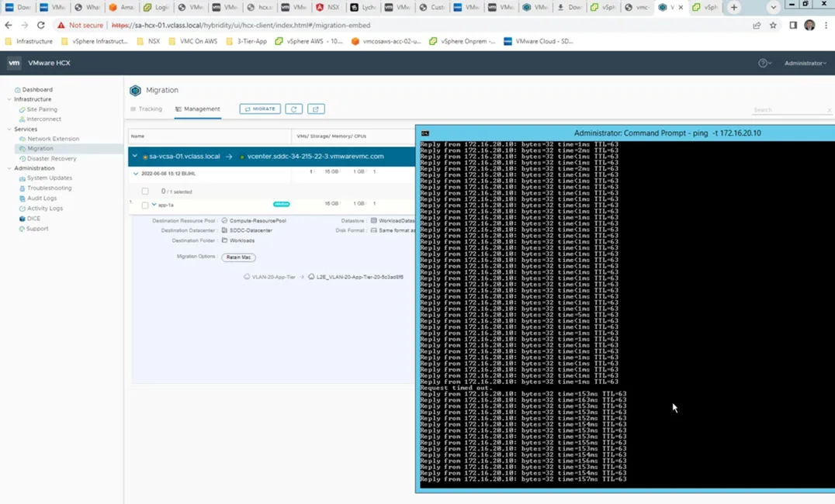
Task: Open the Chrome profile avatar
Action: (x=809, y=25)
